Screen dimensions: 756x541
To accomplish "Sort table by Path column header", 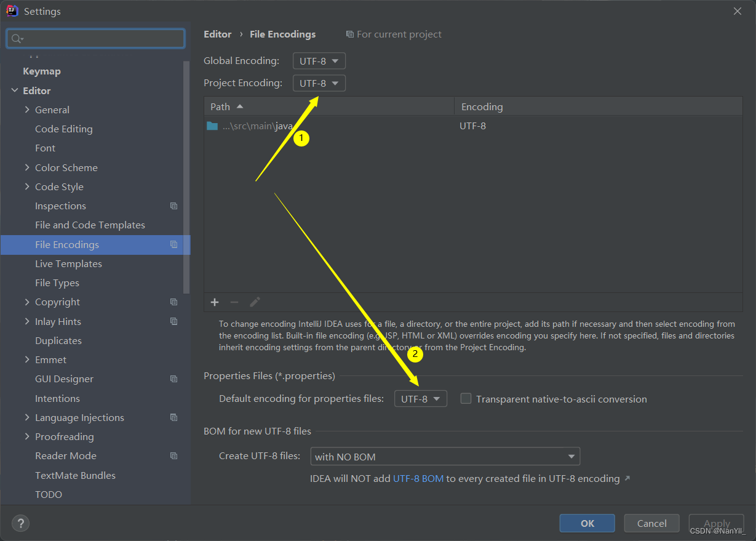I will pos(329,106).
